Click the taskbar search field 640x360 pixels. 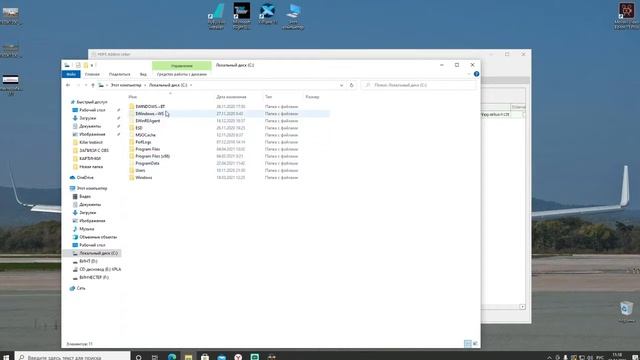(73, 357)
